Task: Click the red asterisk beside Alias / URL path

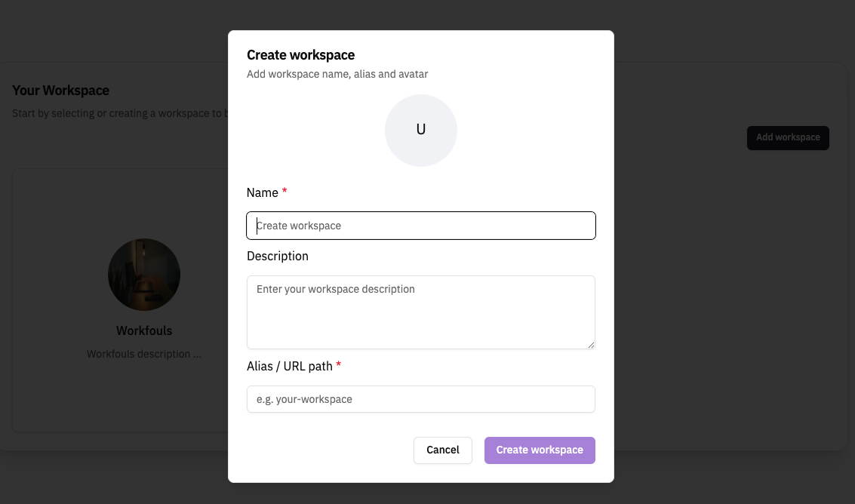Action: [339, 366]
